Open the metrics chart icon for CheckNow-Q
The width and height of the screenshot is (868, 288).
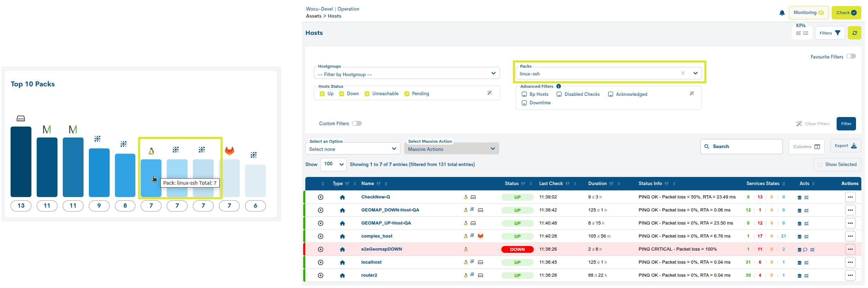(x=806, y=197)
